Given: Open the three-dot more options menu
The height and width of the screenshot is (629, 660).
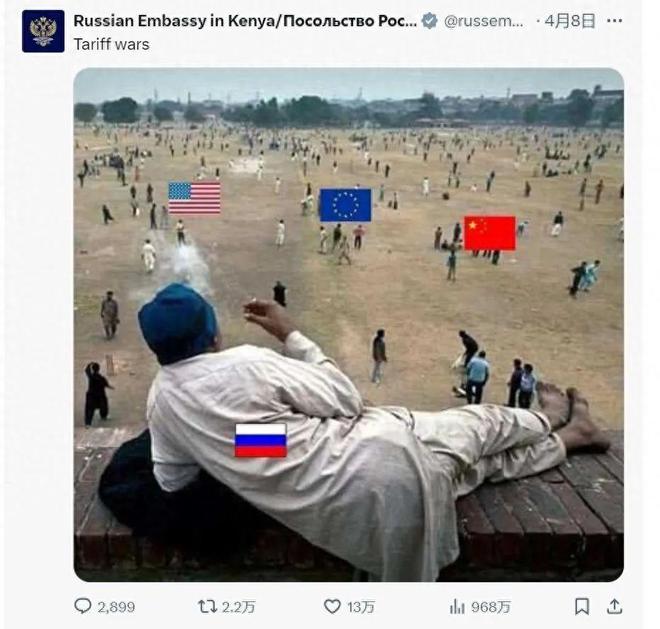Looking at the screenshot, I should [x=615, y=21].
